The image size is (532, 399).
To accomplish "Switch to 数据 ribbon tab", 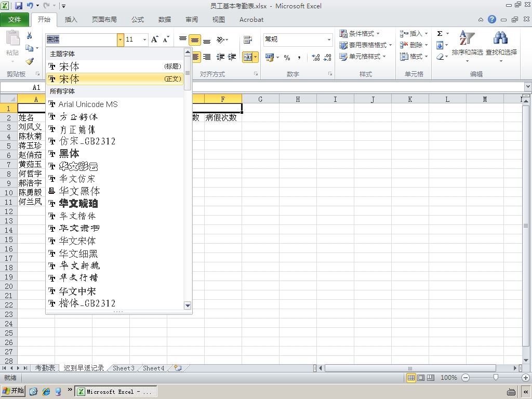I will point(165,20).
